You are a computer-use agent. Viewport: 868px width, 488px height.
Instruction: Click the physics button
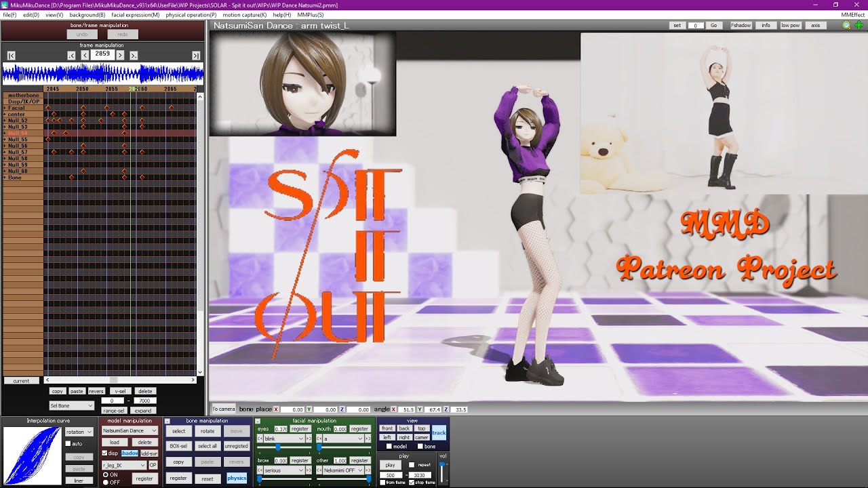[x=237, y=478]
